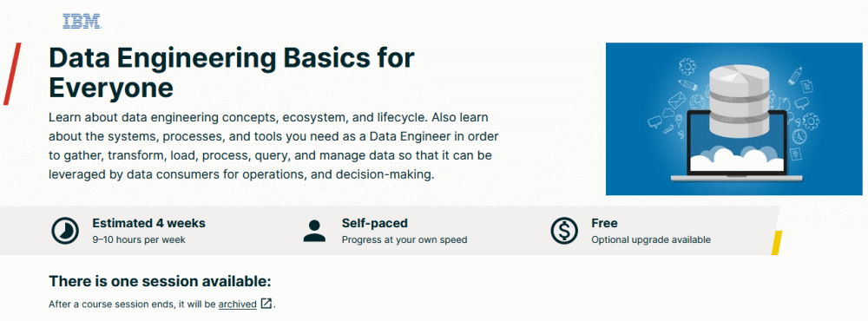Click the Self-paced label
868x321 pixels.
coord(375,224)
